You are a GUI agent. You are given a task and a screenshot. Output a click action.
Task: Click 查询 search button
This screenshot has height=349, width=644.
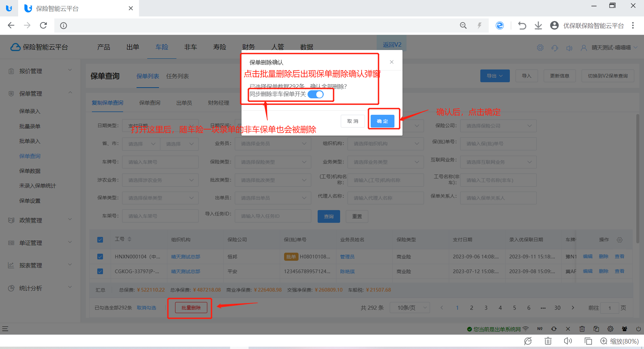329,216
